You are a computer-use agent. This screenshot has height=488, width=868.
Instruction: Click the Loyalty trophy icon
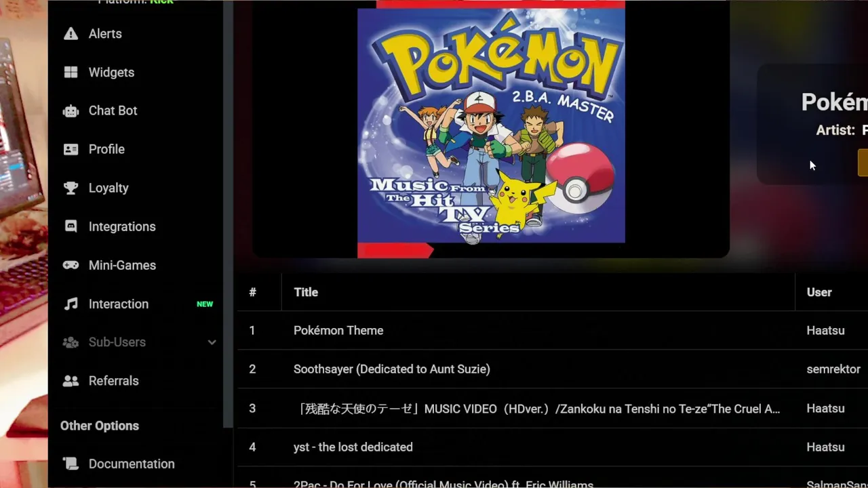[x=71, y=188]
